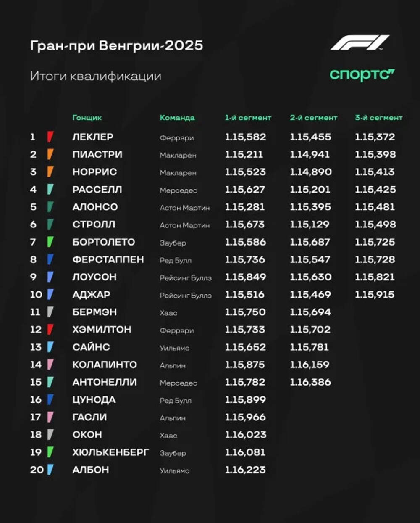This screenshot has width=420, height=523.
Task: Select the 1-й сегмент column header
Action: (x=248, y=118)
